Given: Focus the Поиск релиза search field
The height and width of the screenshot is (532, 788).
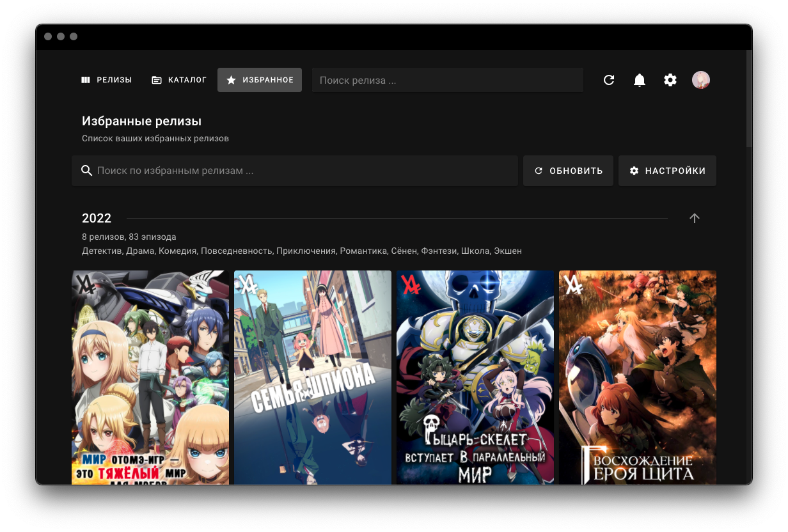Looking at the screenshot, I should 448,81.
